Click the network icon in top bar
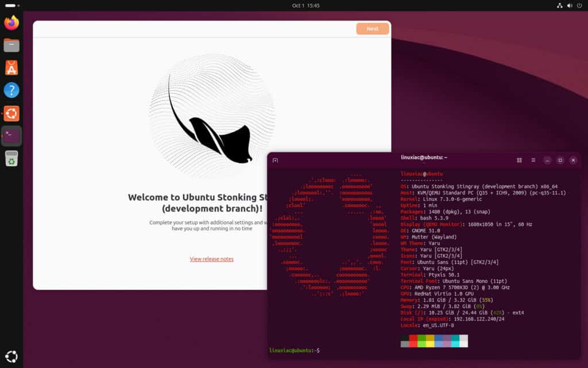 tap(559, 5)
